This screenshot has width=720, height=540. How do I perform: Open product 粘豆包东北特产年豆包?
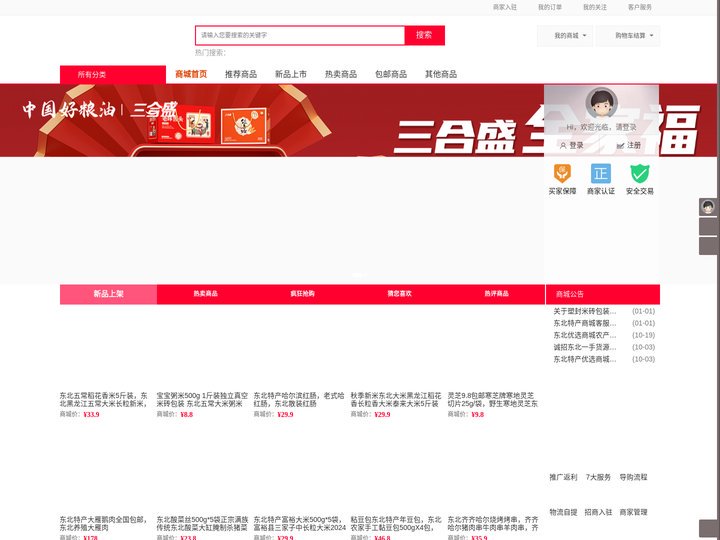pos(396,524)
